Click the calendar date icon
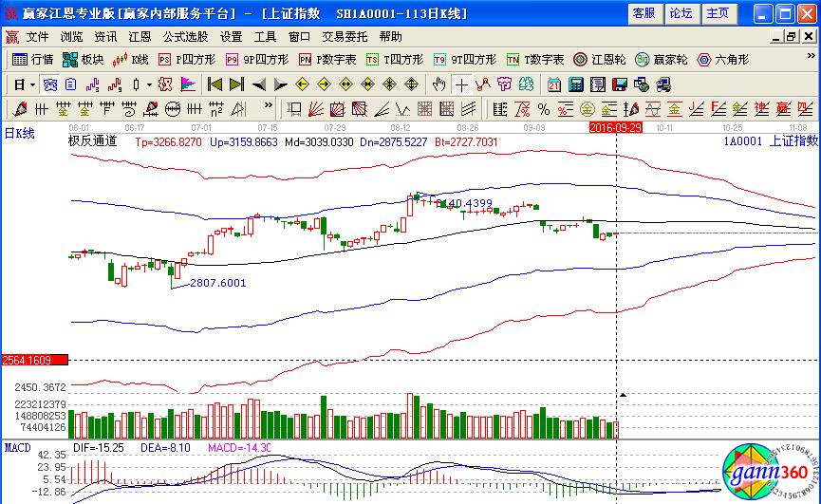Viewport: 821px width, 504px height. point(554,84)
